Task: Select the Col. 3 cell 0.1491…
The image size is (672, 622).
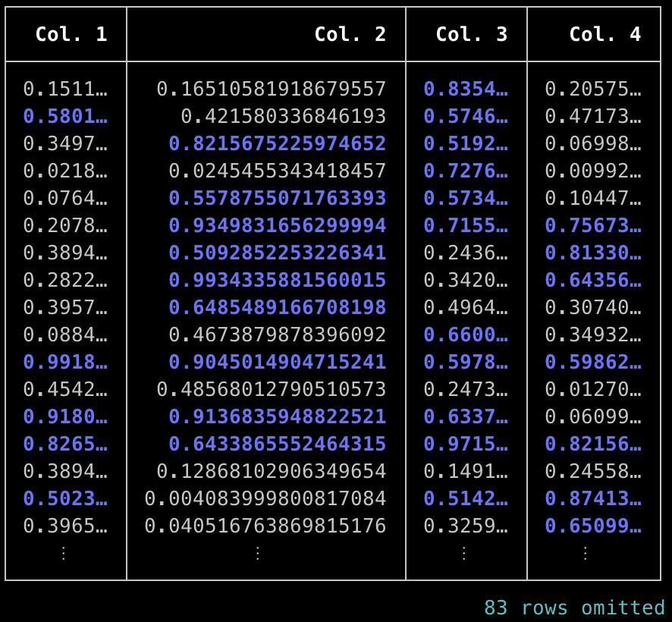Action: (x=466, y=471)
